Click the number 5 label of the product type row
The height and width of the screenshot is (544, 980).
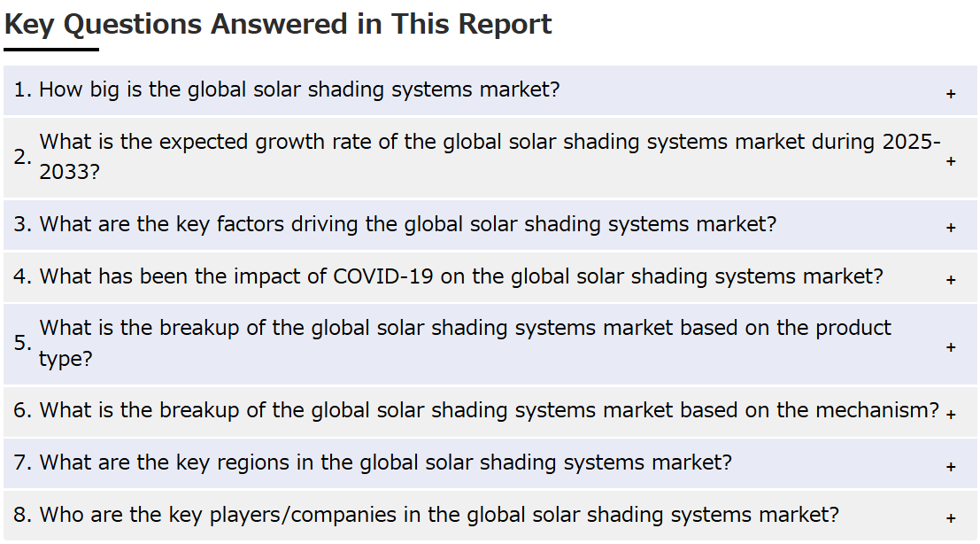pyautogui.click(x=22, y=343)
